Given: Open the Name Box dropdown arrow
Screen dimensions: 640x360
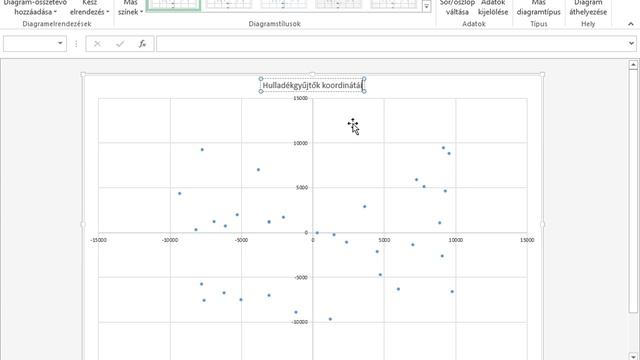Looking at the screenshot, I should [60, 43].
